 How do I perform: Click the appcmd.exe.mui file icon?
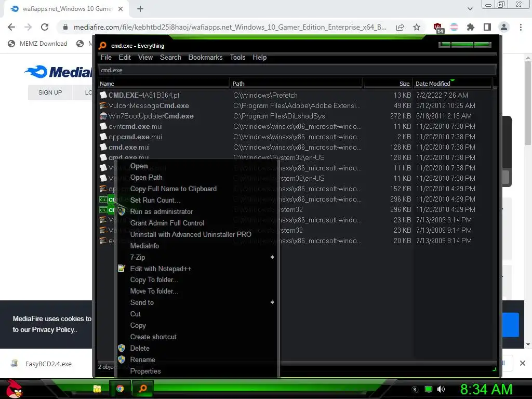coord(103,137)
